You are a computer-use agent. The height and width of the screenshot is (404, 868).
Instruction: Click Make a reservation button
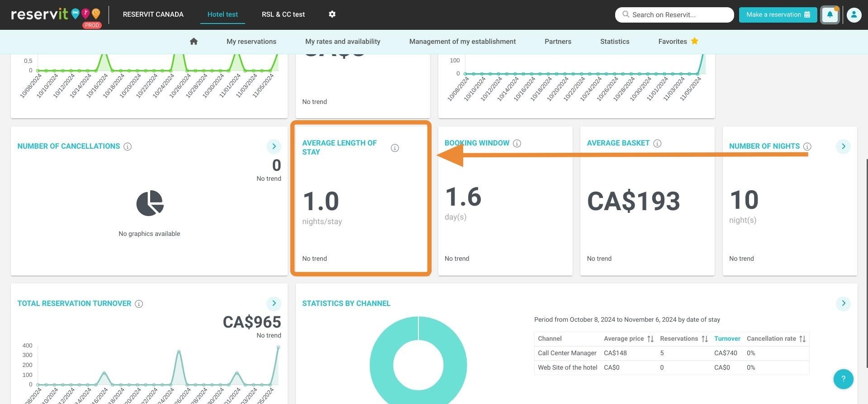click(x=778, y=14)
